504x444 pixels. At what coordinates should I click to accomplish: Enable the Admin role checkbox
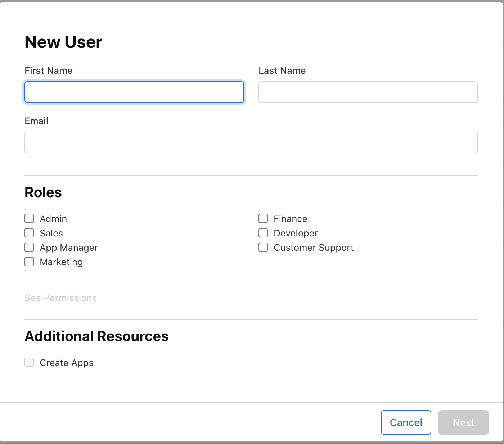(30, 219)
